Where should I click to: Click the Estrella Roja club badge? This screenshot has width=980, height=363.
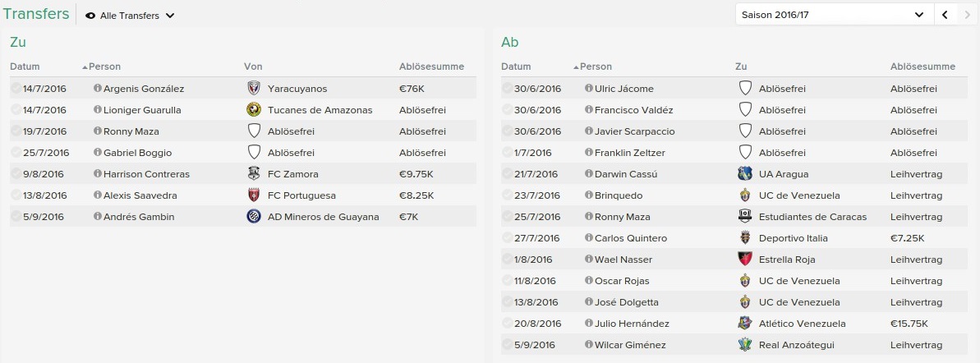tap(745, 260)
